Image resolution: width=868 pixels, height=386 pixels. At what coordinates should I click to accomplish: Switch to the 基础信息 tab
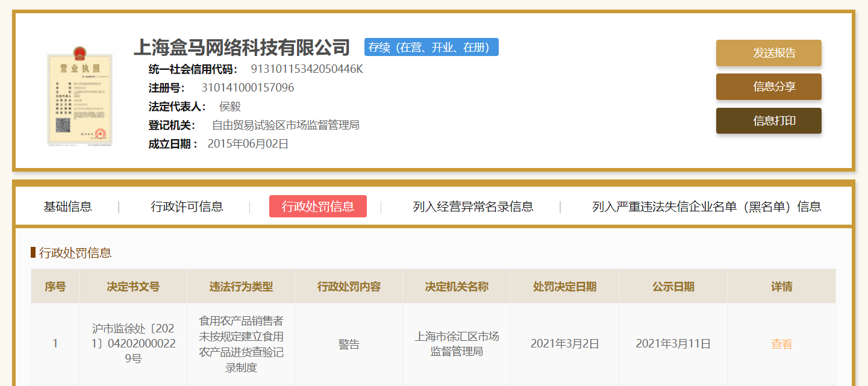coord(67,207)
